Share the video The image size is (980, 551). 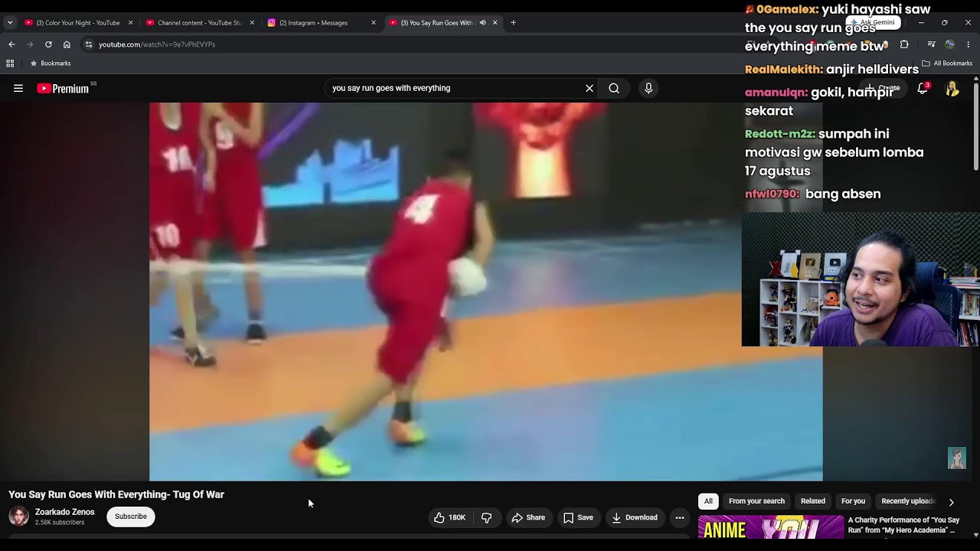529,518
